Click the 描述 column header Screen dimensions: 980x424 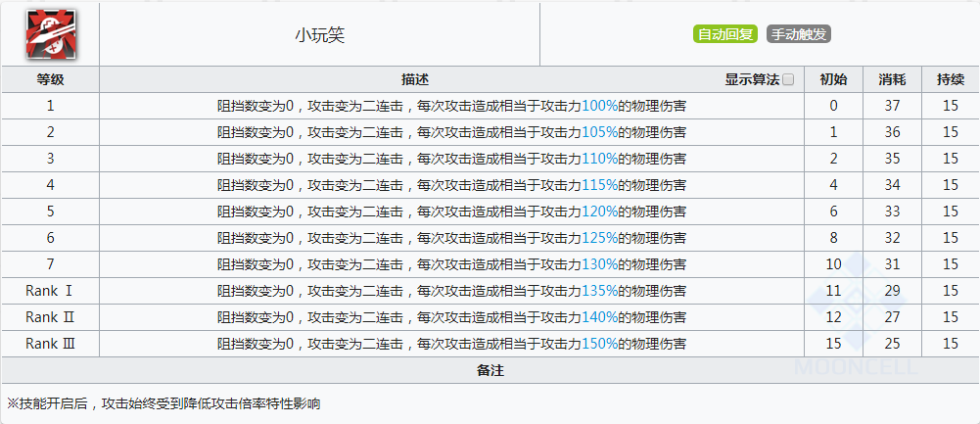(x=415, y=79)
